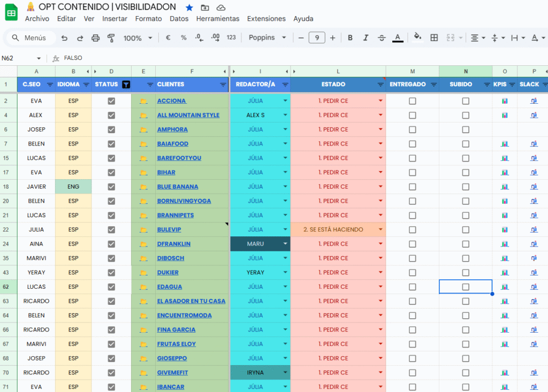Open the KPIS chart icon for ACCIONA
Viewport: 548px width, 392px height.
click(505, 101)
